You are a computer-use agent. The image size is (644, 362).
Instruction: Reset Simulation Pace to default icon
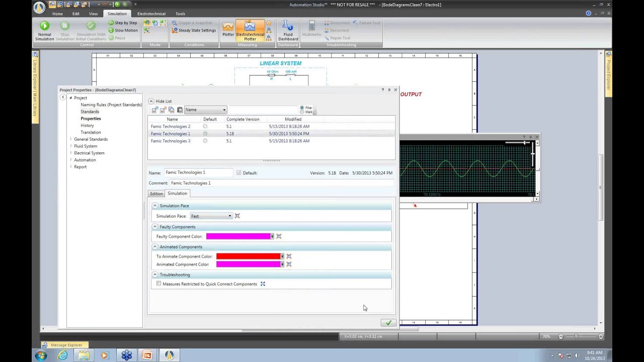point(237,216)
